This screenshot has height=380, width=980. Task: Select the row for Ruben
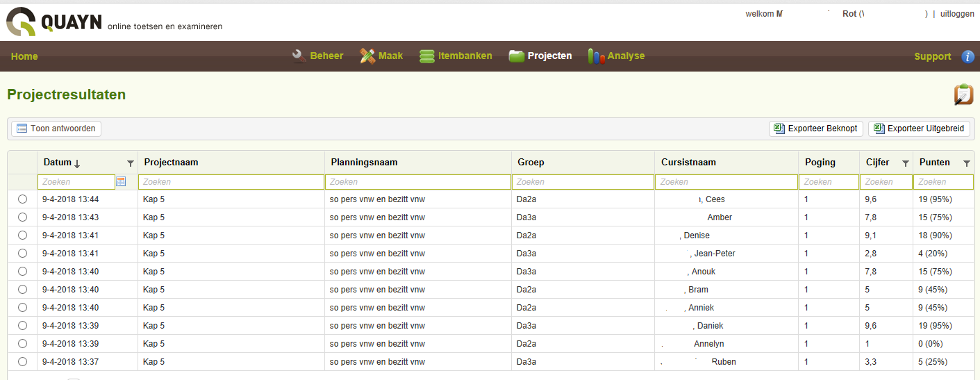coord(22,361)
